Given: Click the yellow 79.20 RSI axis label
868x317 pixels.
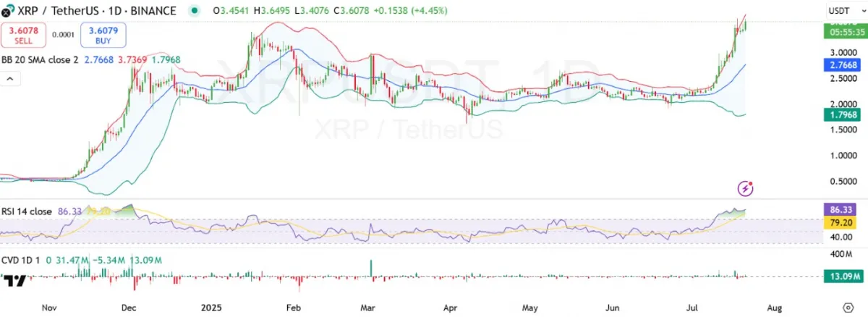Looking at the screenshot, I should [839, 222].
